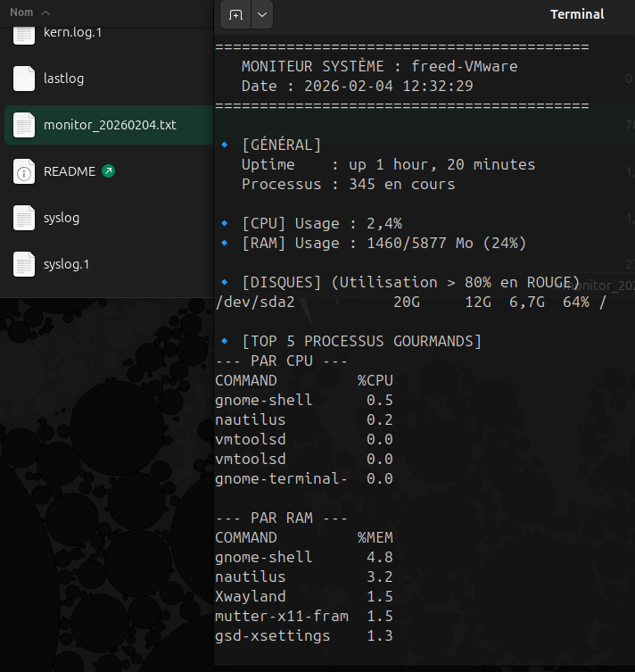Pick the lastlog file name in list
This screenshot has height=672, width=635.
(x=63, y=79)
